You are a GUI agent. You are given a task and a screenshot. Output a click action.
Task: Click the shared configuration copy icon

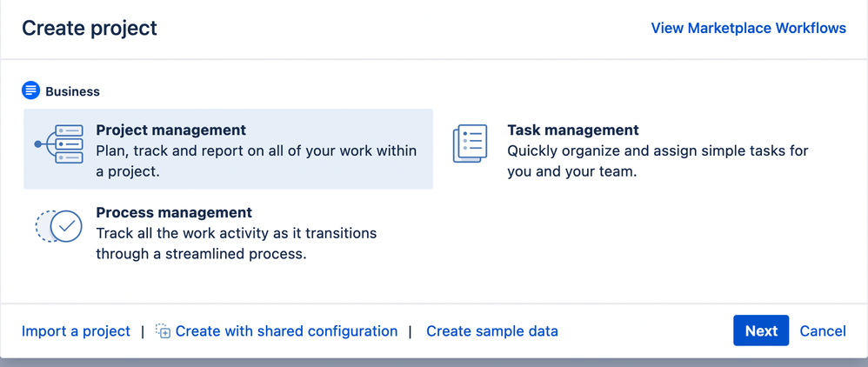[163, 331]
